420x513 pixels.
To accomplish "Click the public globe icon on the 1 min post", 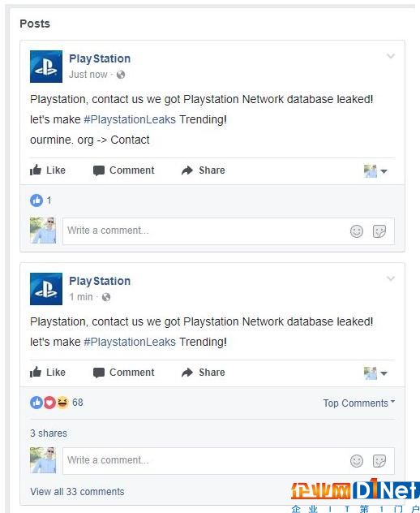I will (106, 297).
